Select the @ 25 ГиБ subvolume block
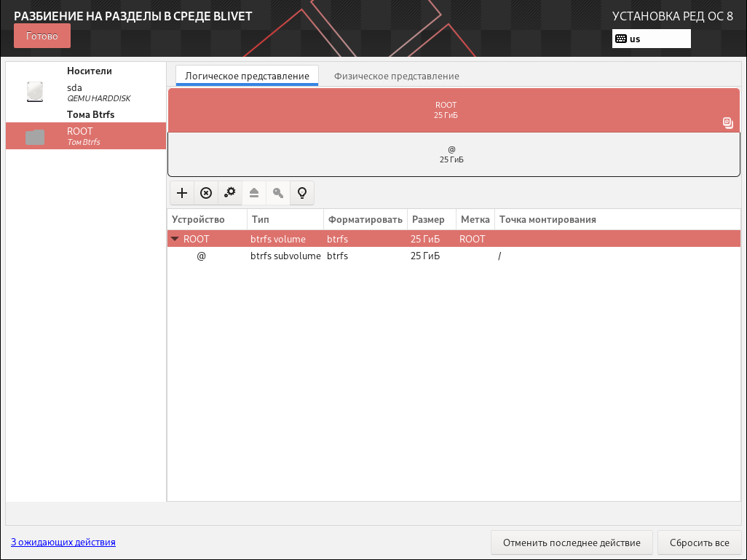Screen dimensions: 747x560 click(x=454, y=154)
